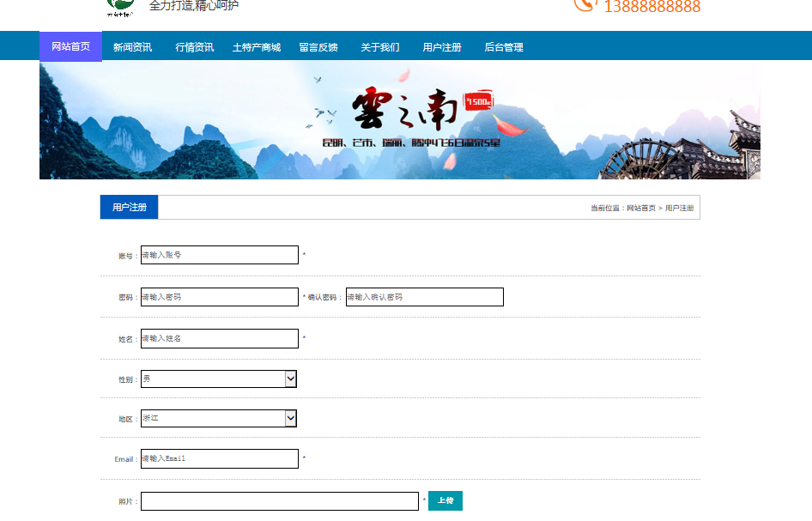Open the 地区 dropdown showing 浙江

[x=218, y=418]
